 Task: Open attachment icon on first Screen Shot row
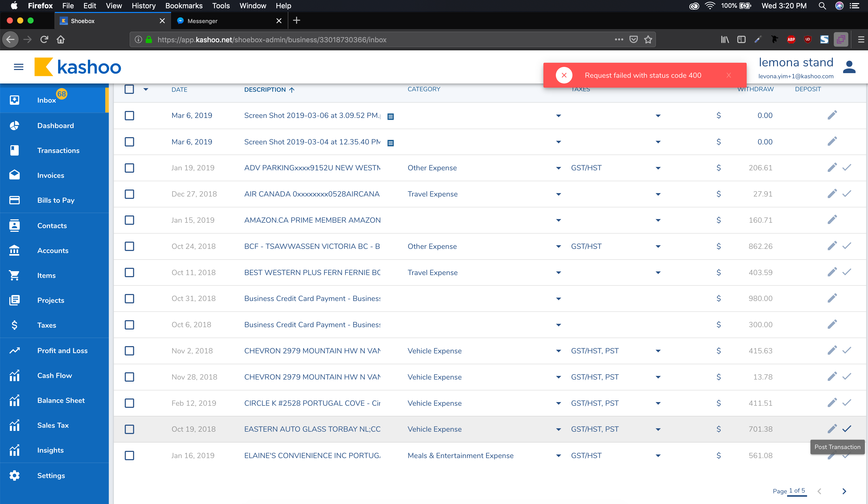point(390,116)
